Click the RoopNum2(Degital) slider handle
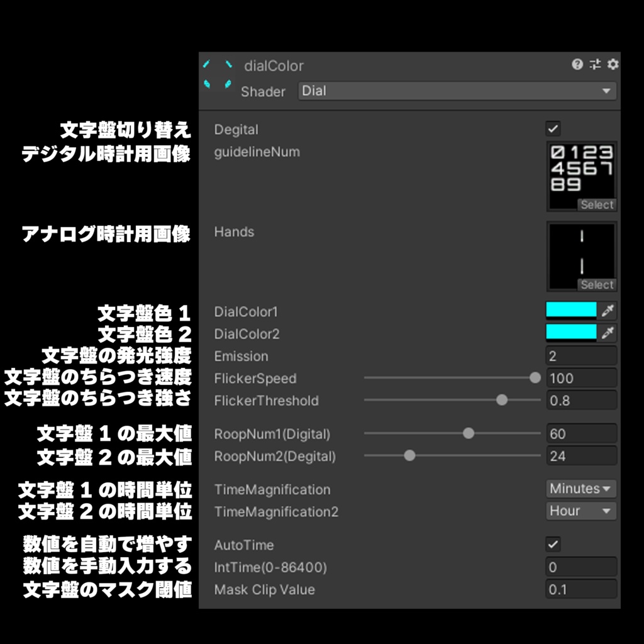644x644 pixels. coord(409,455)
